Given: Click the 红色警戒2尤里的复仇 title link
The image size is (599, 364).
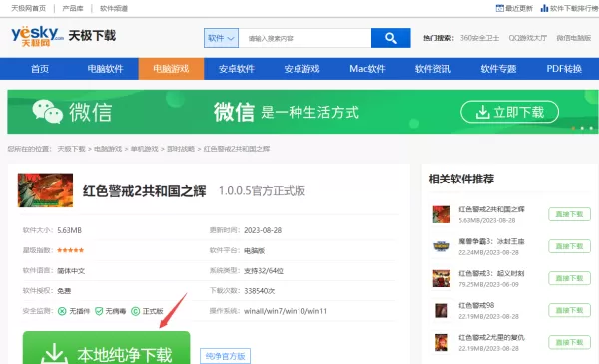Looking at the screenshot, I should [x=491, y=338].
